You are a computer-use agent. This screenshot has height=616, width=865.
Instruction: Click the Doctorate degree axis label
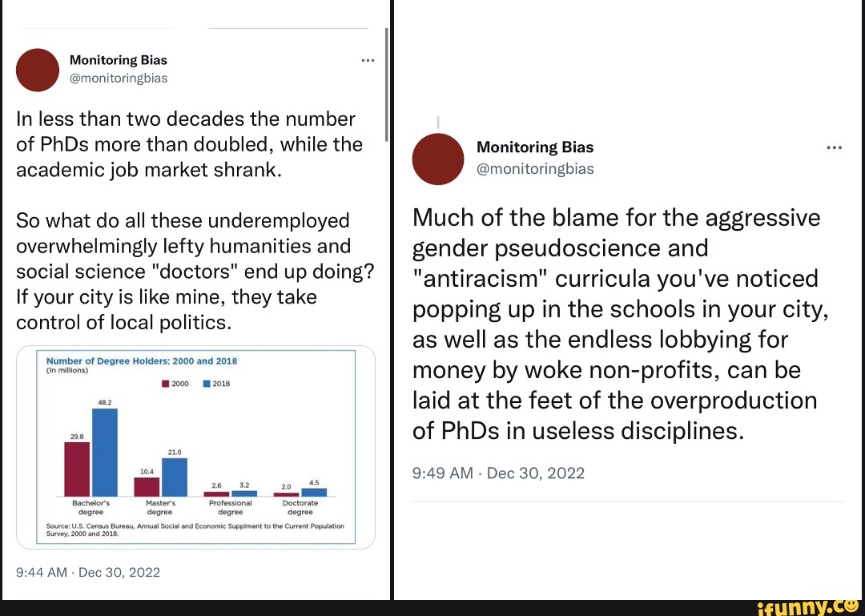pos(300,507)
